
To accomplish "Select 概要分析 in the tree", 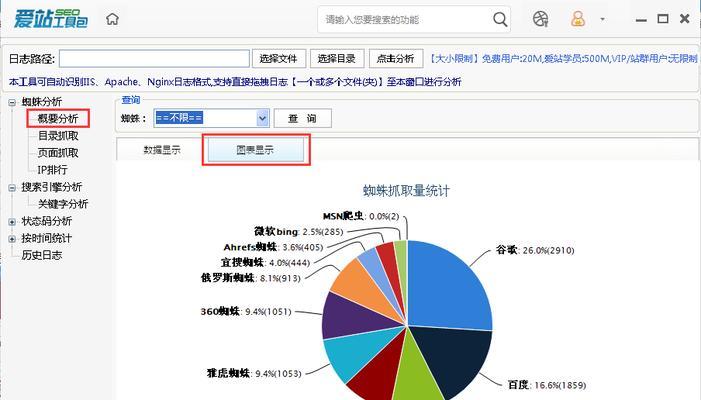I will tap(58, 118).
